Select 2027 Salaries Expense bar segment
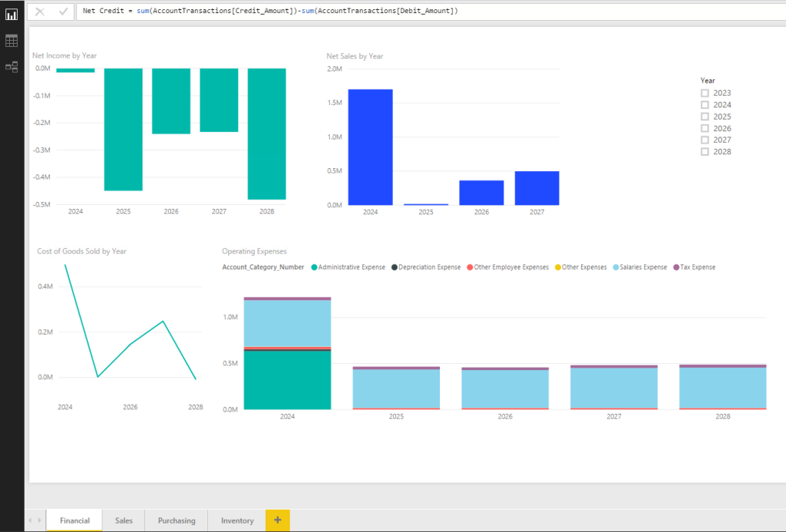 [x=614, y=388]
